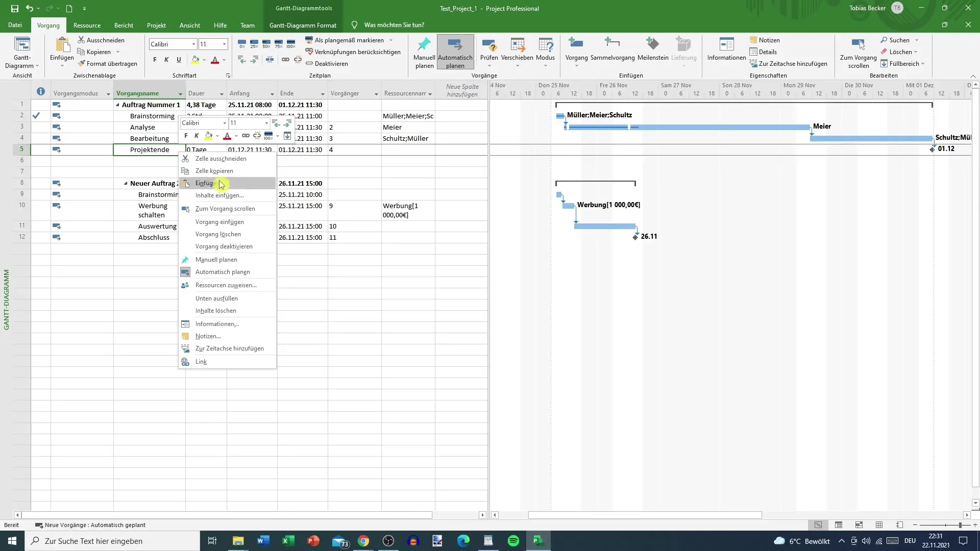Toggle bold F in ribbon font group
This screenshot has width=980, height=551.
(x=155, y=60)
